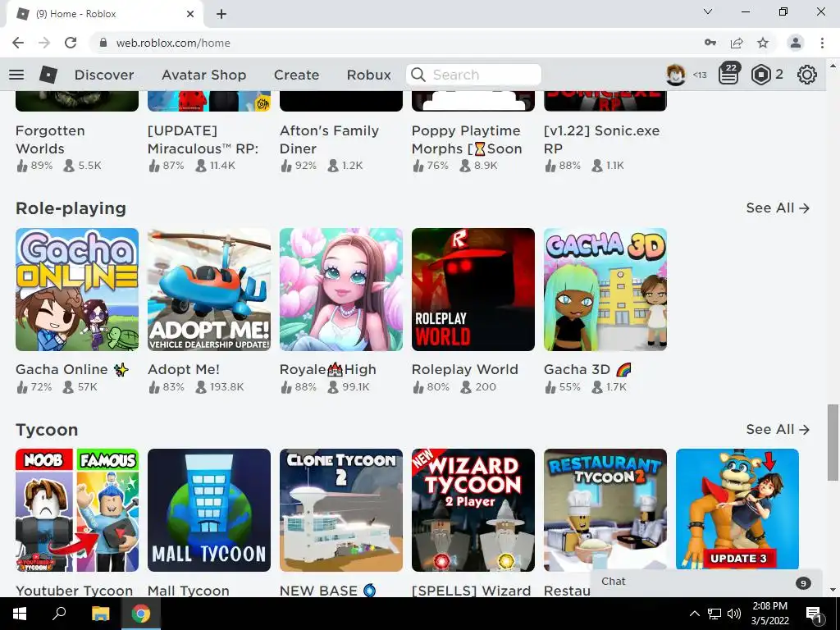This screenshot has width=840, height=630.
Task: Click the avatar headshot in the navbar
Action: click(676, 75)
